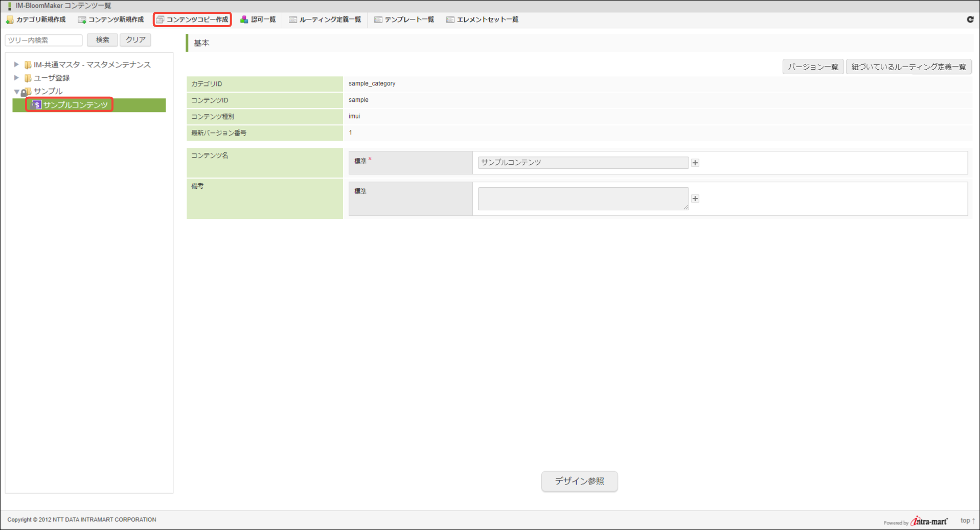Click the デザイン参照 button
Viewport: 980px width, 530px height.
[x=580, y=481]
